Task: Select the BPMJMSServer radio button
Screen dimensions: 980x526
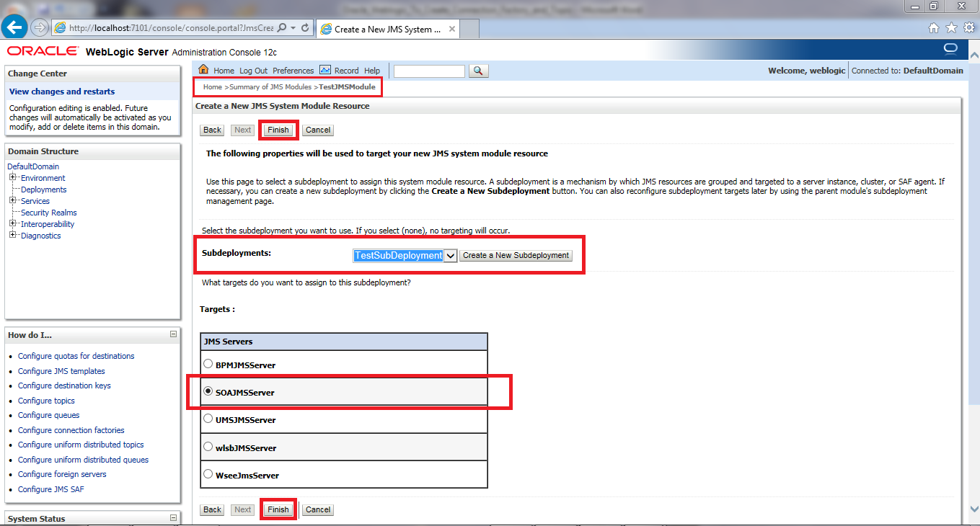Action: tap(208, 364)
